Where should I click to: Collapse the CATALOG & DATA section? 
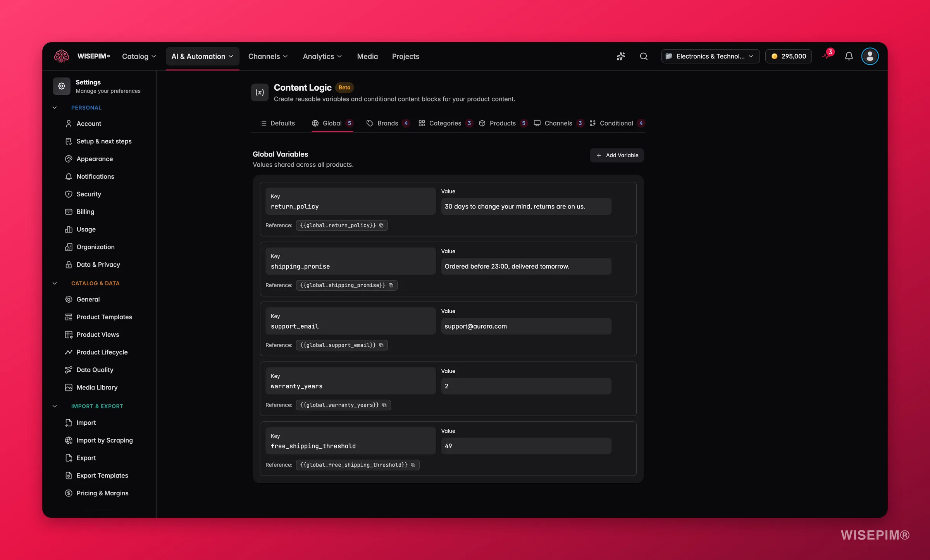coord(55,283)
